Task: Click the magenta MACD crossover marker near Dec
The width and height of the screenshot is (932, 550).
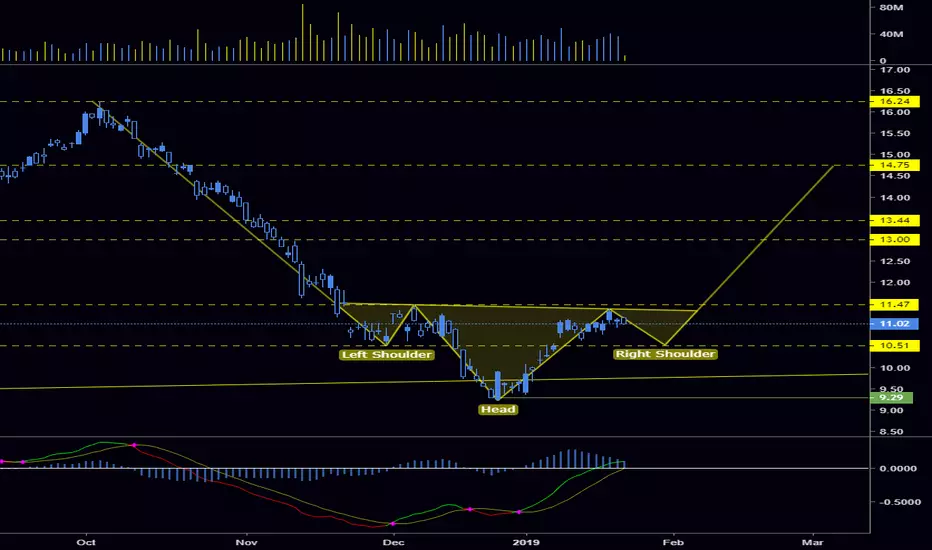Action: (x=393, y=524)
